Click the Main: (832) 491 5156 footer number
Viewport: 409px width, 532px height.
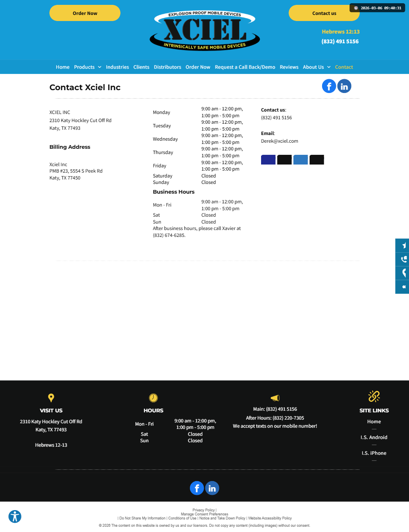[x=275, y=409]
